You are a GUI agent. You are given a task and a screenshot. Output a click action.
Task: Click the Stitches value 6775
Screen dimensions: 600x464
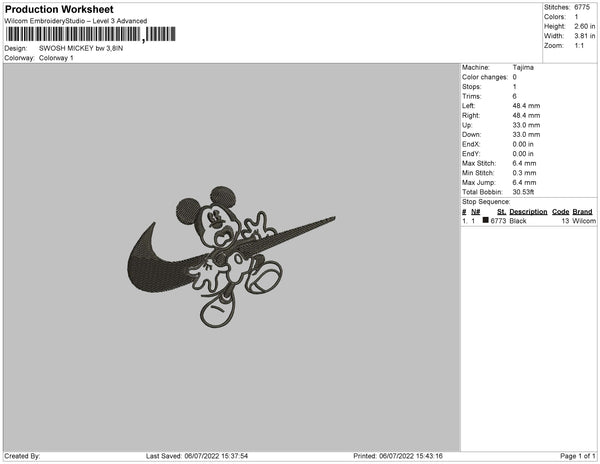pyautogui.click(x=582, y=7)
